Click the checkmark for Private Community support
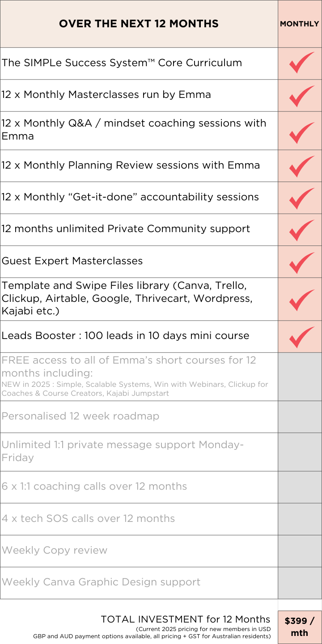The height and width of the screenshot is (644, 322). point(301,230)
